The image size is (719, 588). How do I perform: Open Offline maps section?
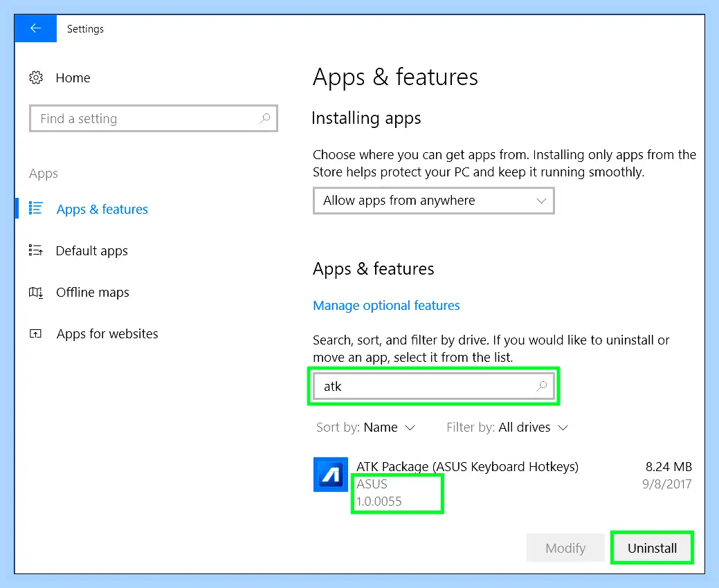93,293
